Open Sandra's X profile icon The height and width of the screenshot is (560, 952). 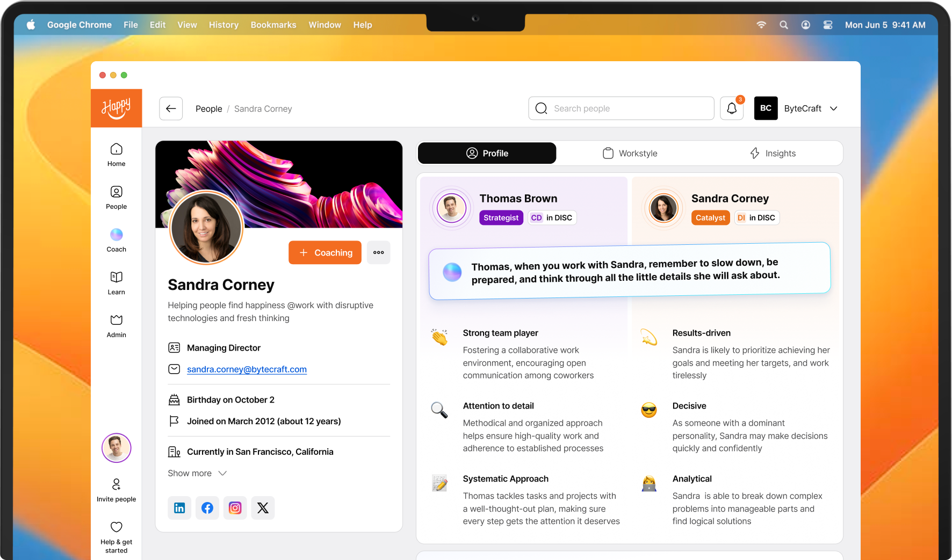coord(263,508)
